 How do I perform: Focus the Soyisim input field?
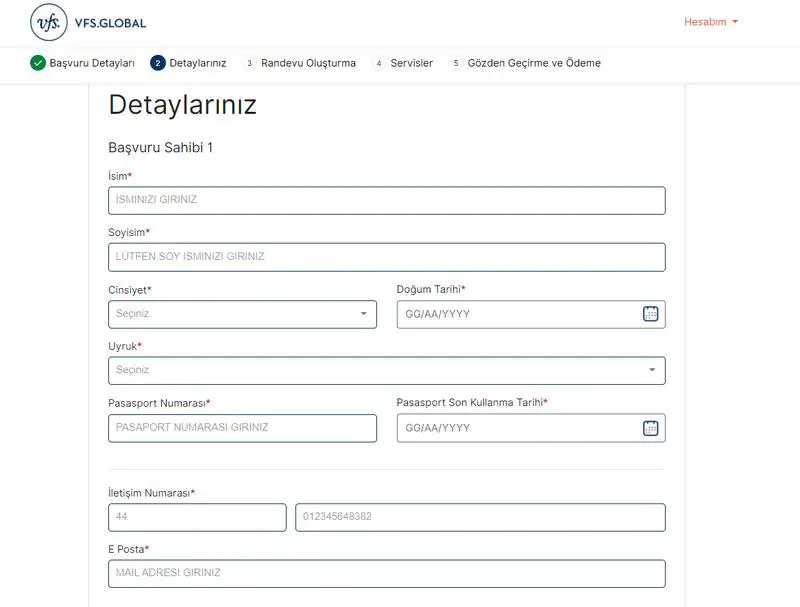(386, 257)
